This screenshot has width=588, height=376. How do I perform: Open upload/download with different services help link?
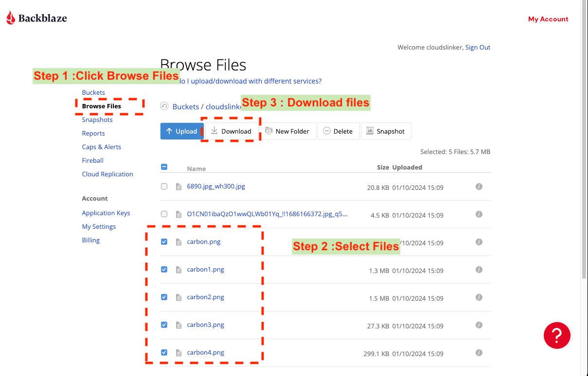tap(250, 81)
